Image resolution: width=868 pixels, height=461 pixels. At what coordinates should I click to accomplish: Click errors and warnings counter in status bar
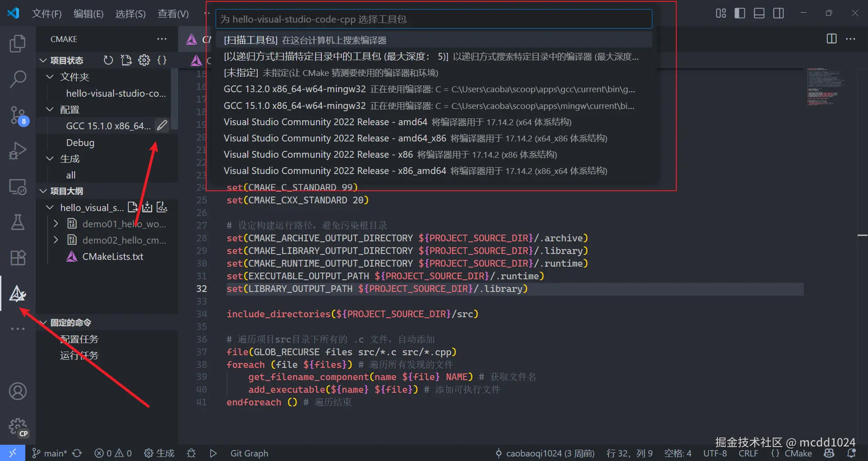tap(113, 453)
